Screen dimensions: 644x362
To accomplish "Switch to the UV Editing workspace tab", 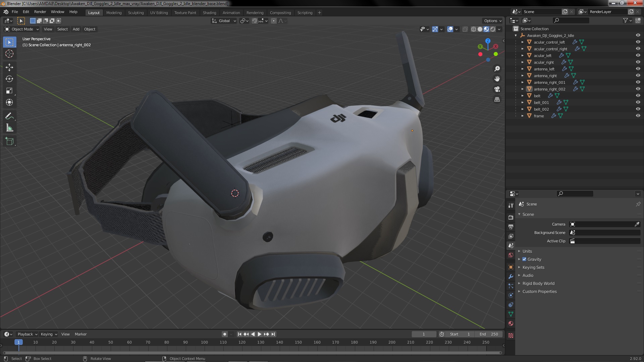I will click(x=159, y=13).
